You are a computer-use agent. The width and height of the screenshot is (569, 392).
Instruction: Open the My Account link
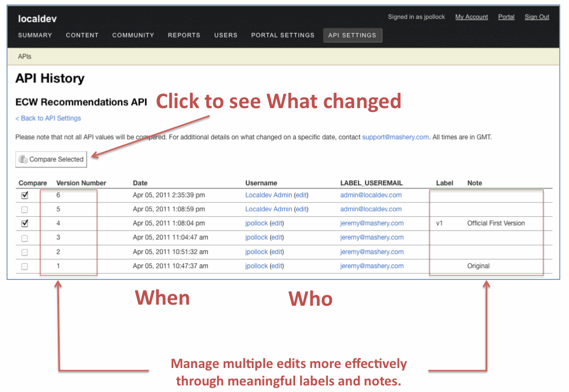tap(471, 17)
